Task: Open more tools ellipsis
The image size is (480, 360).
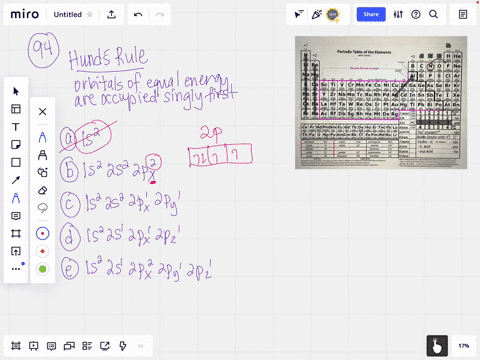Action: (x=16, y=269)
